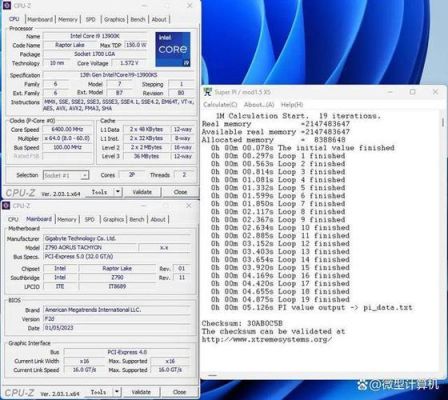Image resolution: width=448 pixels, height=400 pixels.
Task: Click the Z790 AORUS TACHYON model field
Action: (91, 248)
